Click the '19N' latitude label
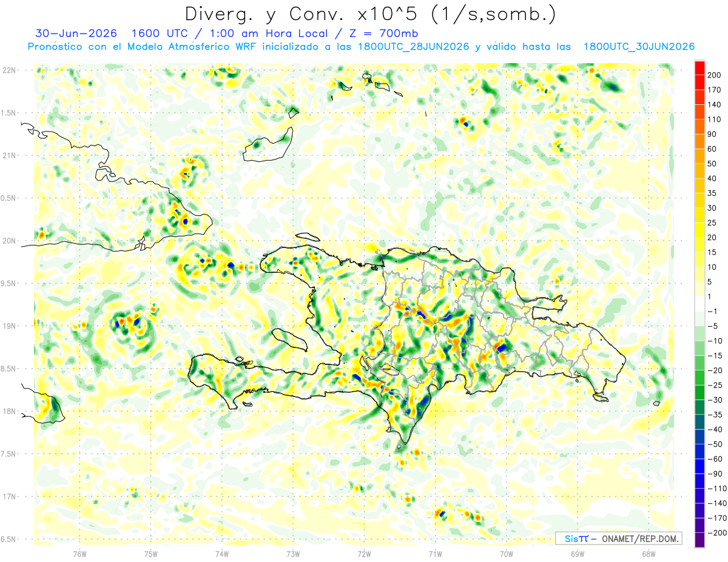The height and width of the screenshot is (562, 728). (10, 326)
